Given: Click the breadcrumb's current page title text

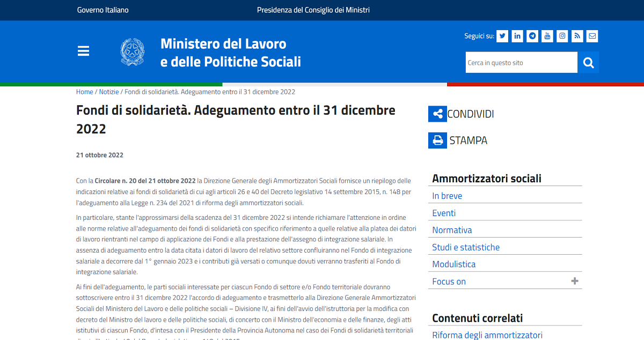Looking at the screenshot, I should [210, 92].
